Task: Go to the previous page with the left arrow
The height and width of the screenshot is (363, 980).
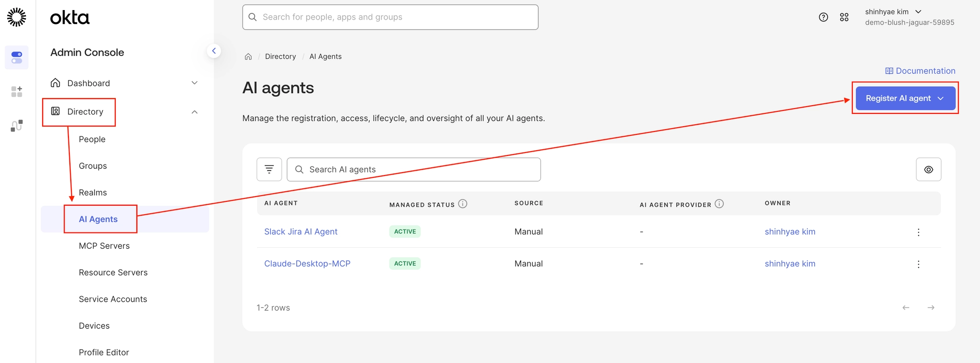Action: 906,308
